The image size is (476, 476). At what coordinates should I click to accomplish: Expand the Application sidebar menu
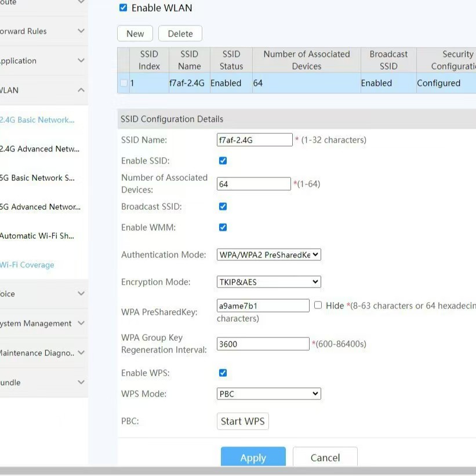[81, 61]
